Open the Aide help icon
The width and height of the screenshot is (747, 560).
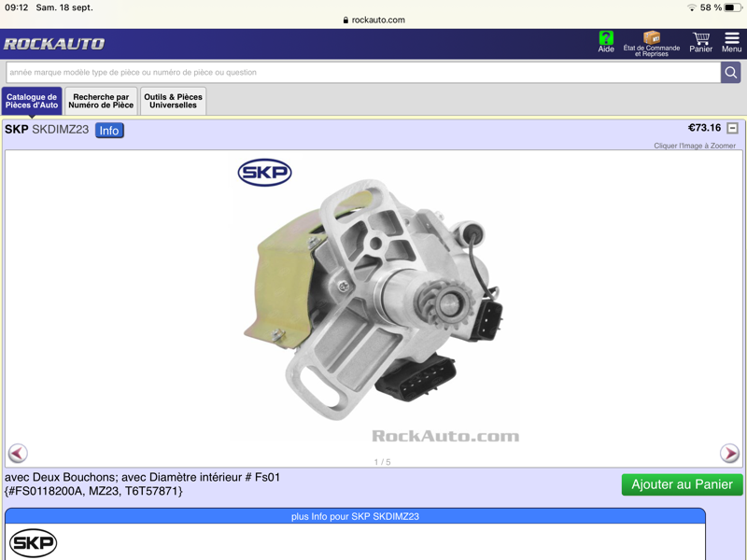tap(606, 41)
